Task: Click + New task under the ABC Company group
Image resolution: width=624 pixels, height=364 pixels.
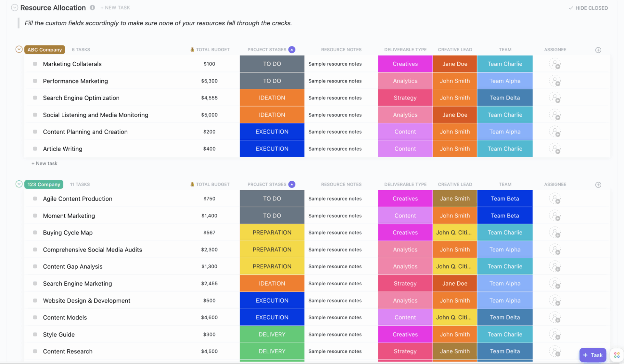Action: pyautogui.click(x=44, y=163)
